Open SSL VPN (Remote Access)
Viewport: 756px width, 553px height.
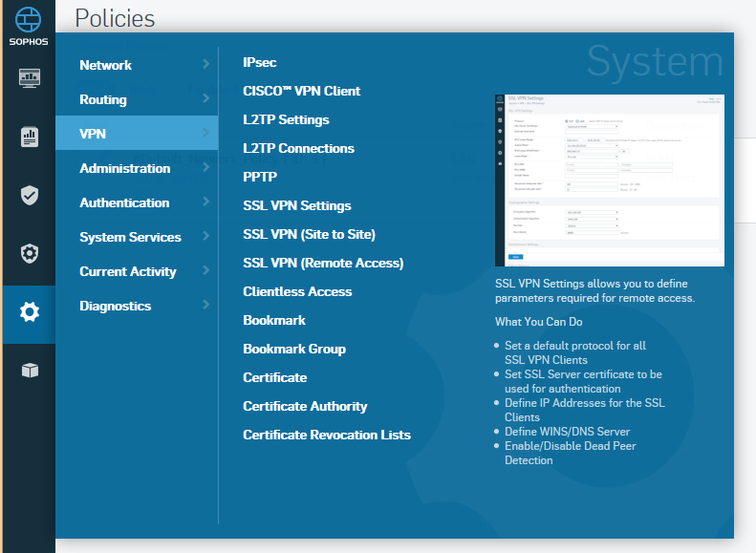click(323, 263)
